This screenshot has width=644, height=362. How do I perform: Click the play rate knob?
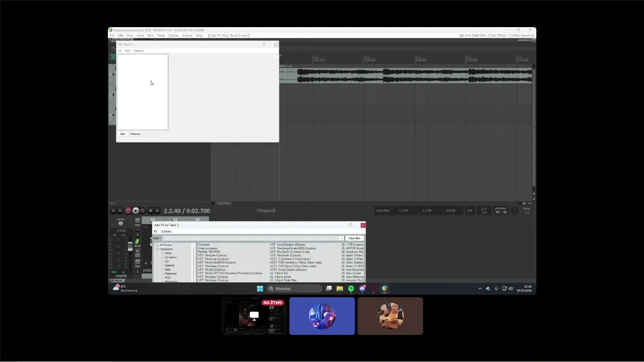514,210
